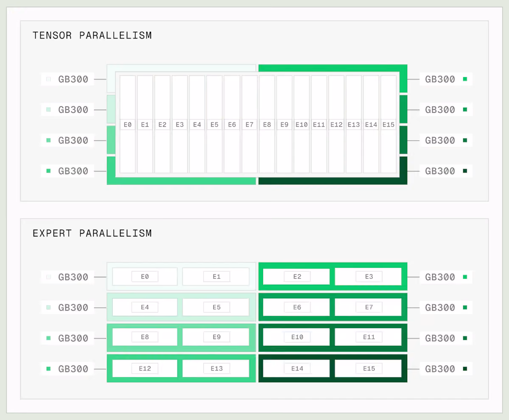Choose the E12 box in Expert Parallelism
Image resolution: width=509 pixels, height=420 pixels.
point(145,369)
